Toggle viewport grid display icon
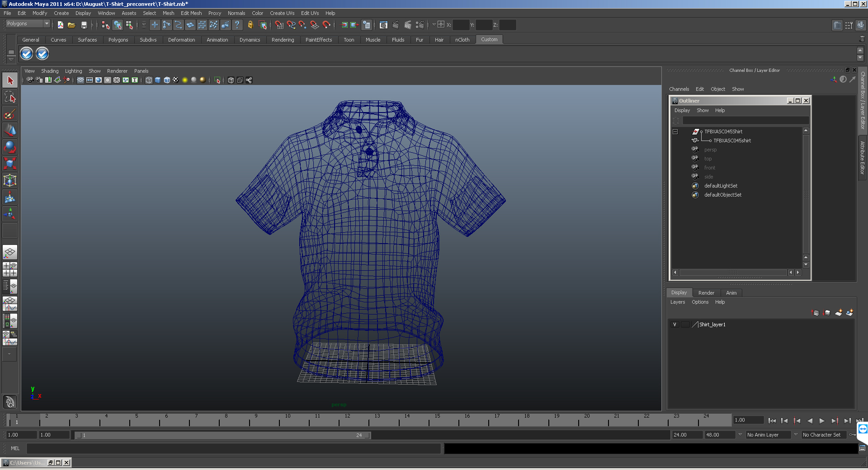Viewport: 868px width, 470px height. (x=80, y=80)
